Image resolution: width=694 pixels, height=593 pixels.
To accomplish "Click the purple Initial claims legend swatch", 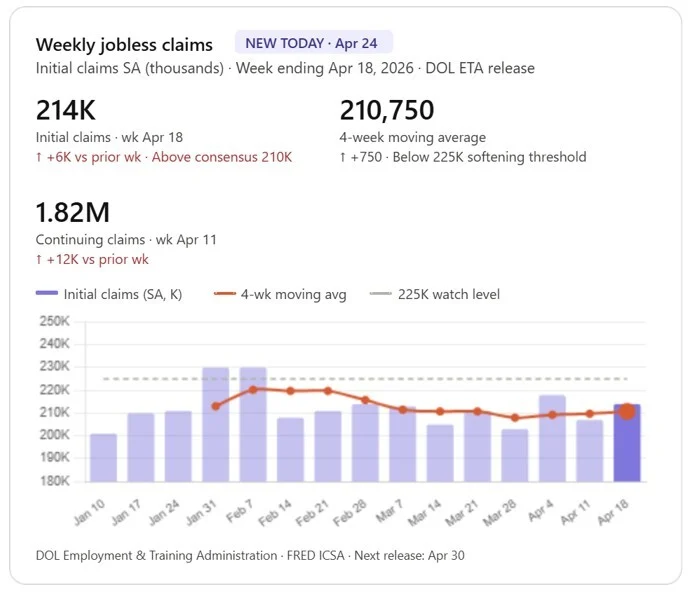I will [x=46, y=294].
